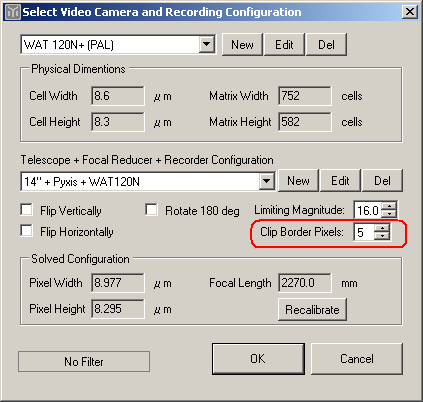Viewport: 423px width, 402px height.
Task: Edit the selected WAT 120N+ camera
Action: pos(284,44)
